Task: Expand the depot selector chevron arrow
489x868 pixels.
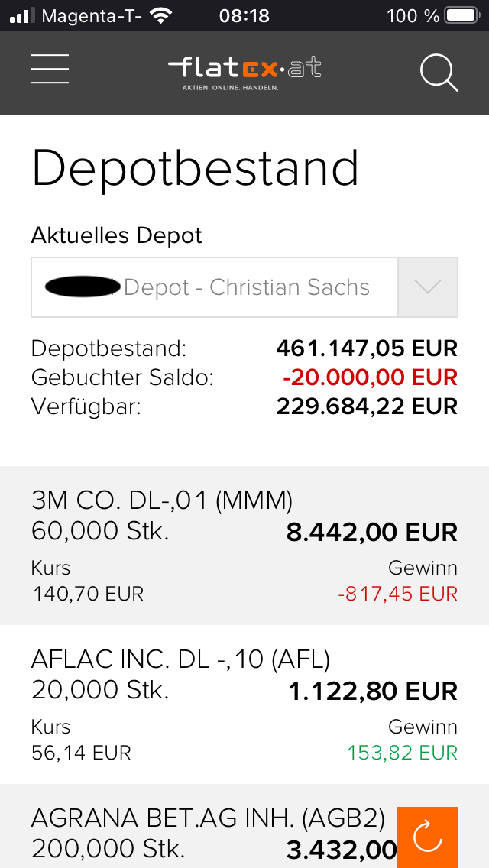Action: 427,287
